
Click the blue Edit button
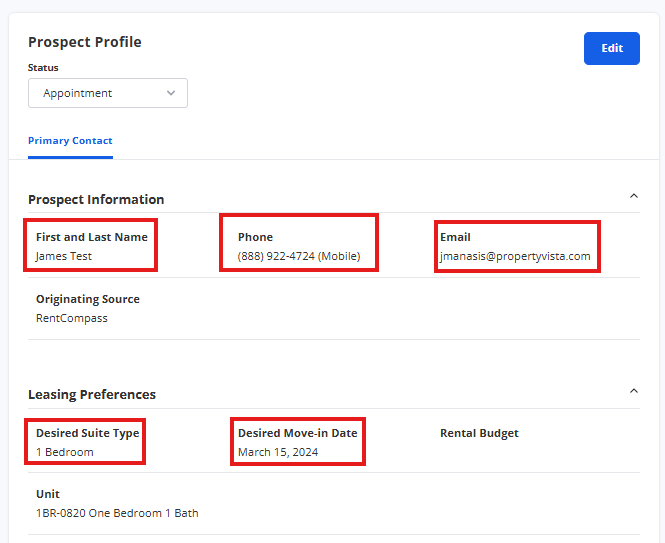pos(612,48)
